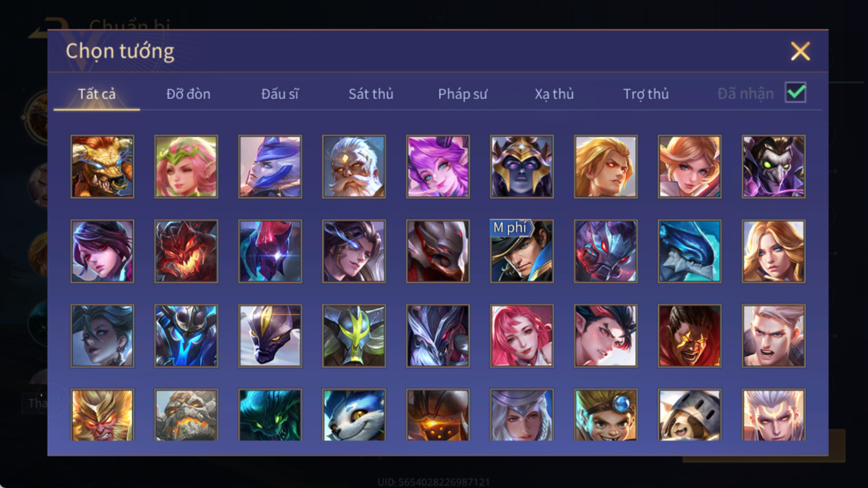Select the blue-gray fox hero portrait
Screen dimensions: 868x488
(354, 415)
